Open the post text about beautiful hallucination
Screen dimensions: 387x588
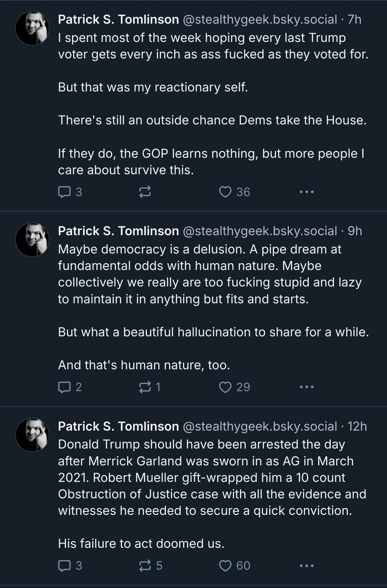pyautogui.click(x=213, y=332)
